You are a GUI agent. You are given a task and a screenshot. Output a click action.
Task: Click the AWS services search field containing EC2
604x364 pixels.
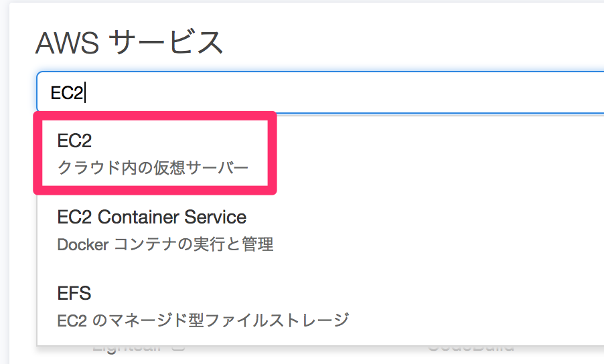click(321, 92)
